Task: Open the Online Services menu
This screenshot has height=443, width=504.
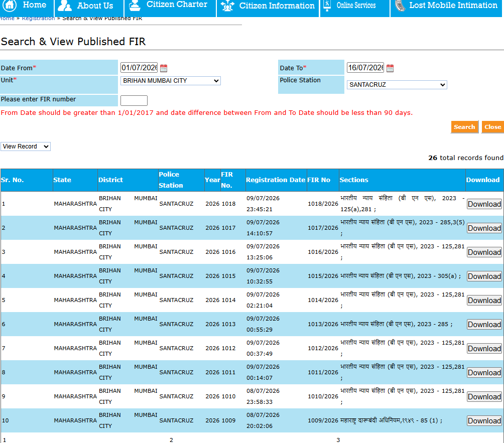Action: pos(355,7)
